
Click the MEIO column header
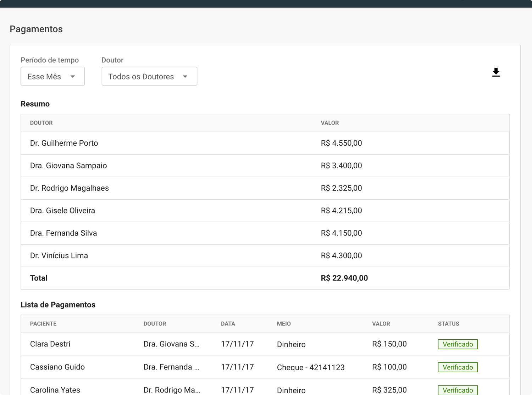click(x=284, y=324)
